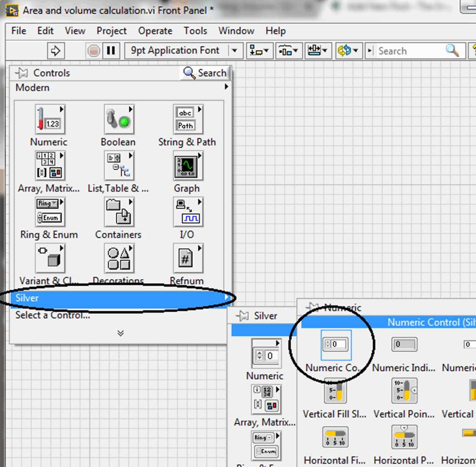The image size is (476, 467).
Task: Expand the palette with the double-chevron
Action: pos(120,333)
